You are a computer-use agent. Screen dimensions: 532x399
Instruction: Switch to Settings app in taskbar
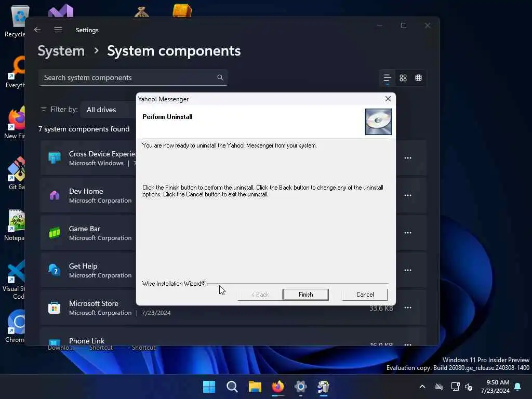coord(301,387)
